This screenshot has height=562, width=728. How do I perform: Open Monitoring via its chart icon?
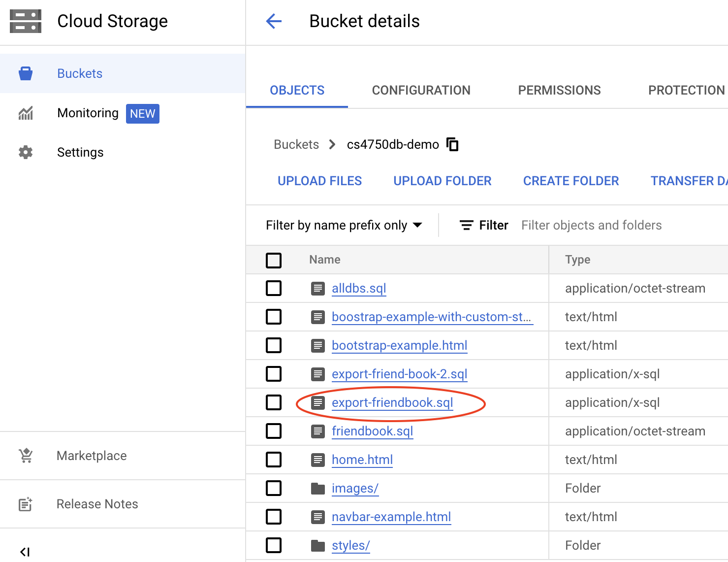(26, 113)
